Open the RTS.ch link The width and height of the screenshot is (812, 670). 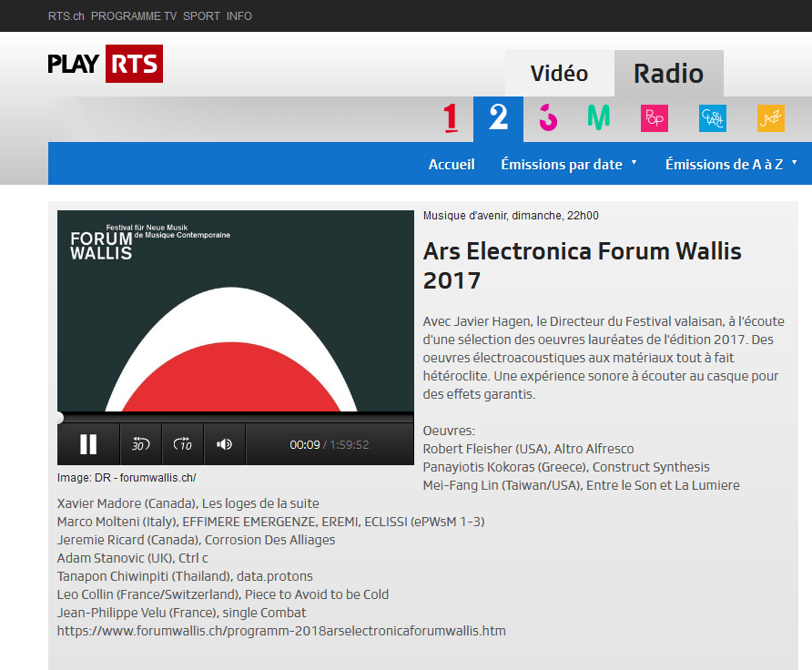tap(66, 16)
